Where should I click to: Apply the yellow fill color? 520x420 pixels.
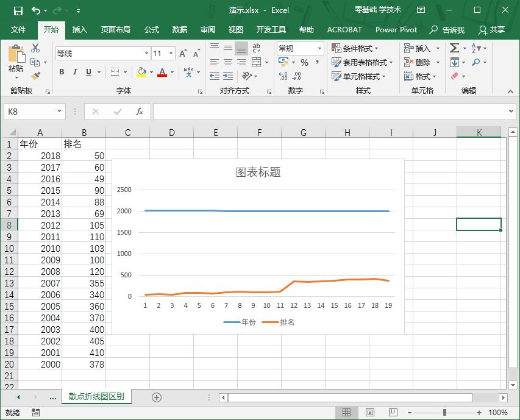pyautogui.click(x=141, y=72)
